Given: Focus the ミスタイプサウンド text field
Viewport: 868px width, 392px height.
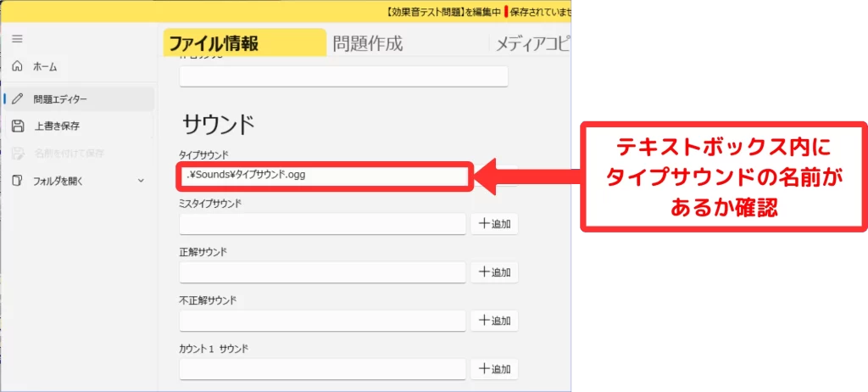Looking at the screenshot, I should tap(323, 224).
